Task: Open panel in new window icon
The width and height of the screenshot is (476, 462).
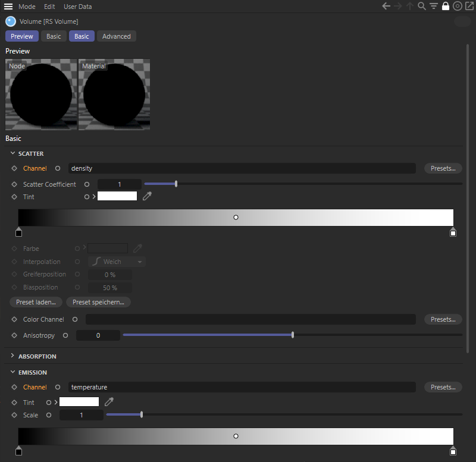Action: [469, 7]
